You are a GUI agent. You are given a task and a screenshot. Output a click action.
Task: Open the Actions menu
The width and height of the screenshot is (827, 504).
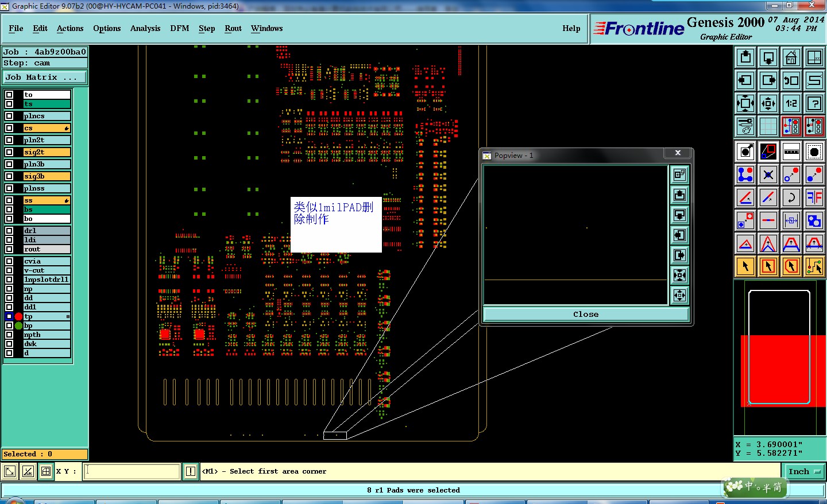coord(70,28)
